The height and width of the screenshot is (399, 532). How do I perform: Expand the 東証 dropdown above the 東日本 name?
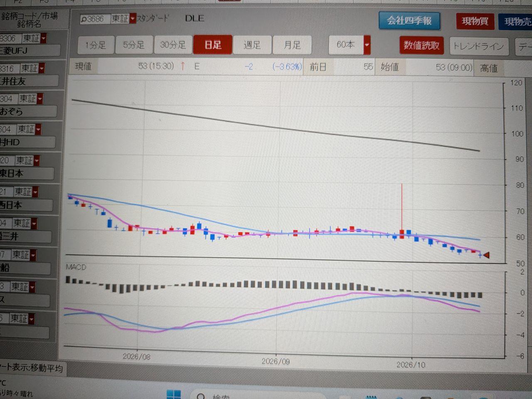(37, 160)
